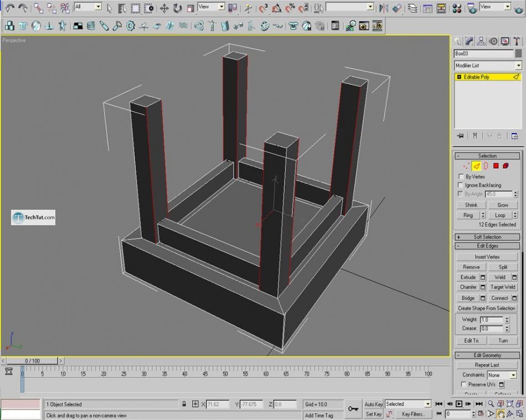This screenshot has width=526, height=420.
Task: Open the All selection filter dropdown
Action: coord(88,7)
